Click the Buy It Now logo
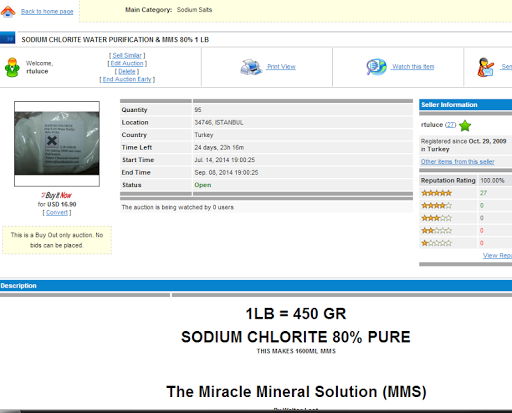Screen dimensions: 512x413 pyautogui.click(x=57, y=195)
